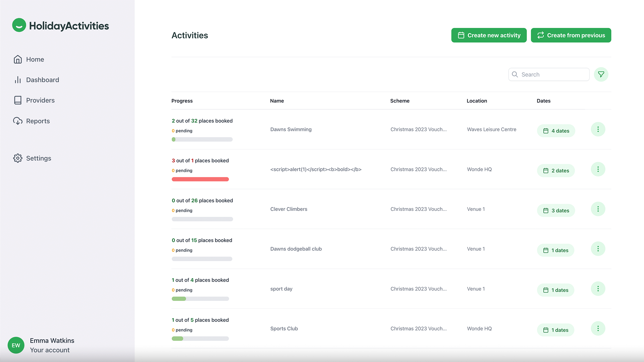Click the EW user avatar
Screen dimensions: 644x362
(16, 345)
